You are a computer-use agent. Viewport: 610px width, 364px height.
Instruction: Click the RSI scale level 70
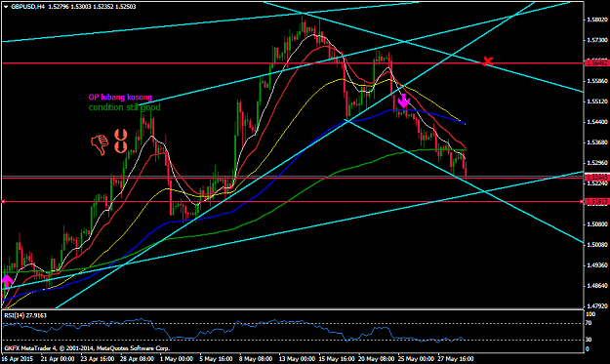coord(589,323)
